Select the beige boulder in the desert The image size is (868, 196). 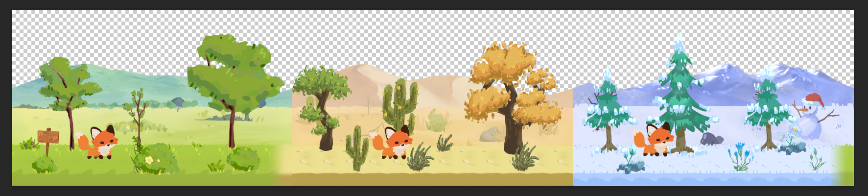click(490, 134)
